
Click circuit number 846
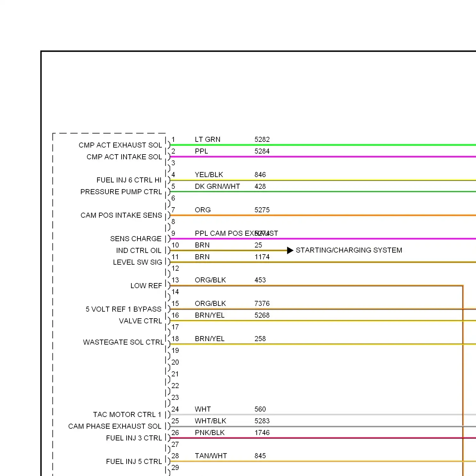(x=260, y=175)
